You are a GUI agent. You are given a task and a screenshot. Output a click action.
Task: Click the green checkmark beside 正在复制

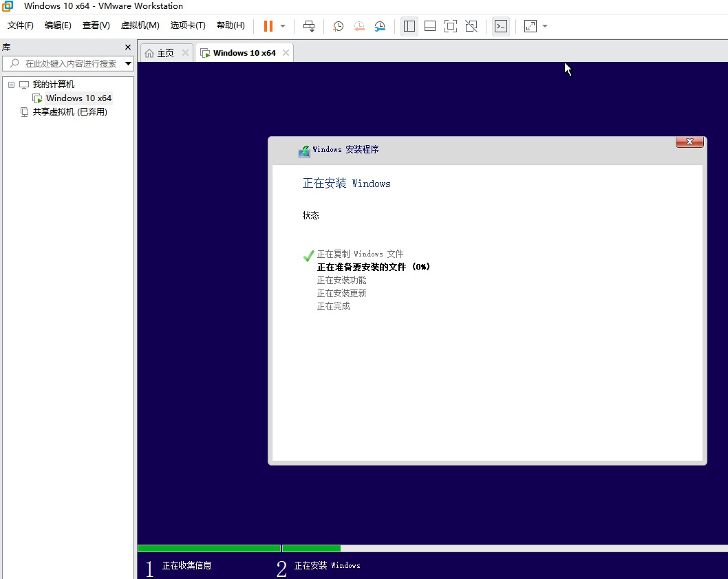pyautogui.click(x=308, y=256)
